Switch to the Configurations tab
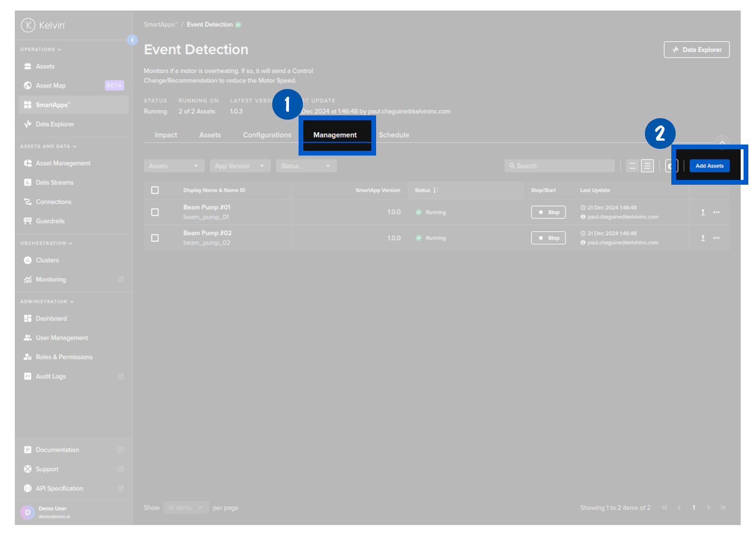Viewport: 756px width, 536px height. pyautogui.click(x=267, y=135)
